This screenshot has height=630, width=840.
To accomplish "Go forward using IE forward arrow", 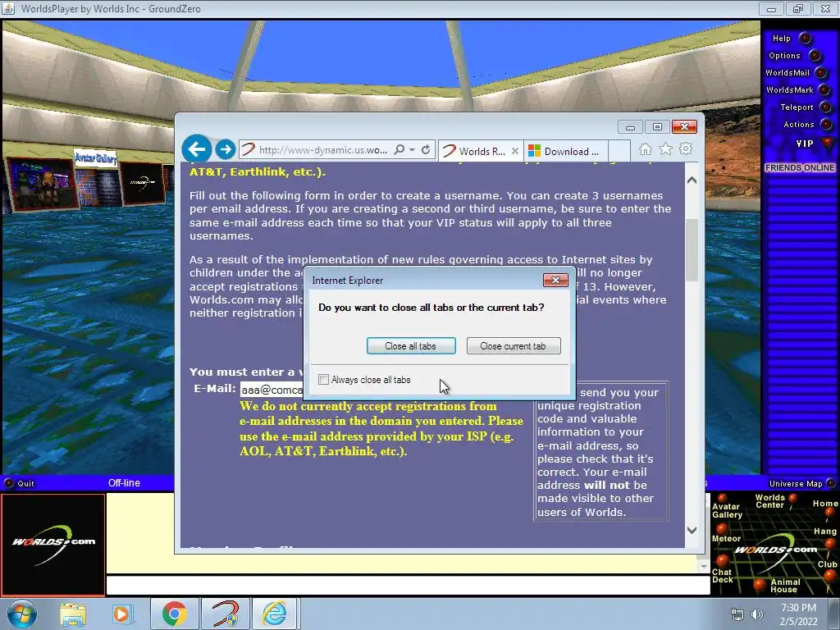I will (226, 149).
